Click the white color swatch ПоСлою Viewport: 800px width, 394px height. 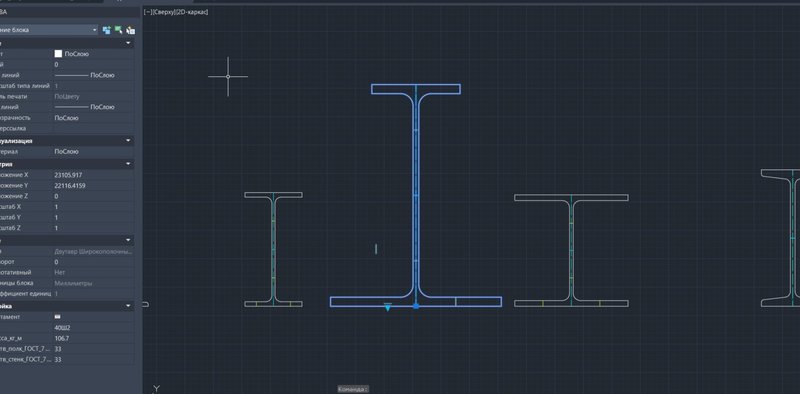58,54
